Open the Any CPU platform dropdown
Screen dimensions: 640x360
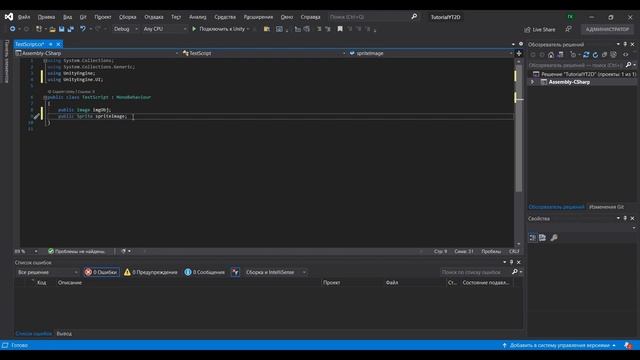[x=164, y=29]
